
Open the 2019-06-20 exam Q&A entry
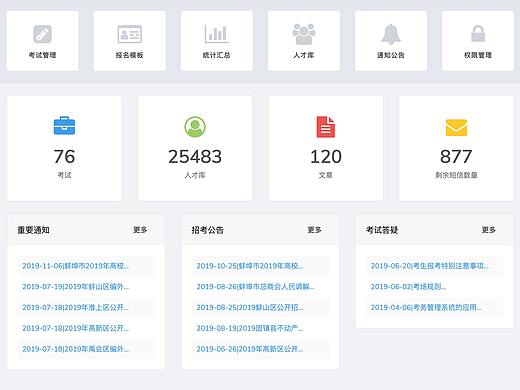[430, 266]
